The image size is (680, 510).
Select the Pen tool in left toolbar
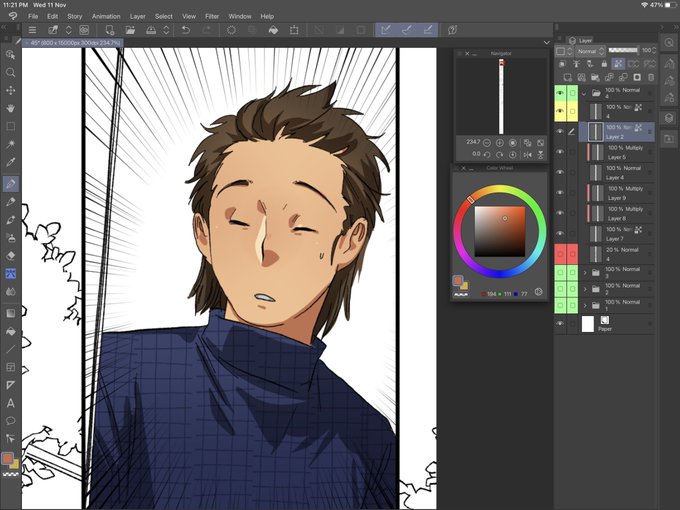10,184
